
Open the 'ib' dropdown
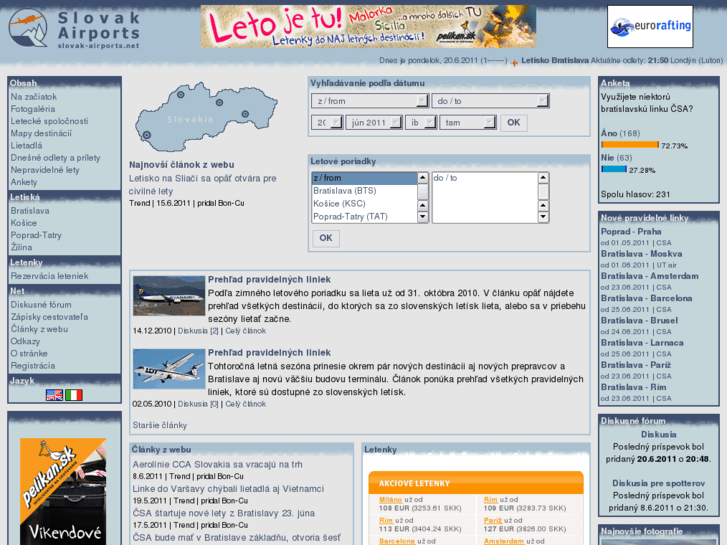click(421, 122)
